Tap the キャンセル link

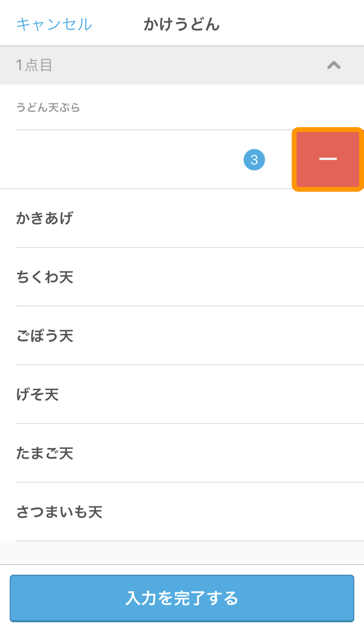coord(54,24)
